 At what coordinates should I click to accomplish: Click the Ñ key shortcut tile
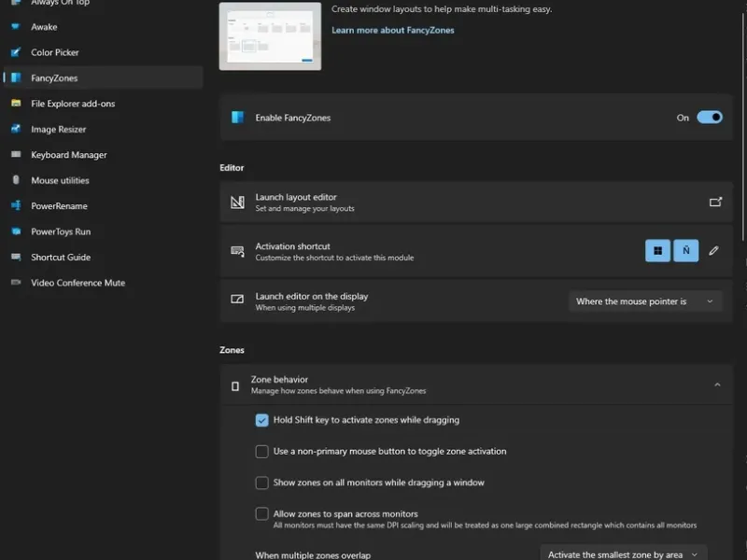[685, 250]
